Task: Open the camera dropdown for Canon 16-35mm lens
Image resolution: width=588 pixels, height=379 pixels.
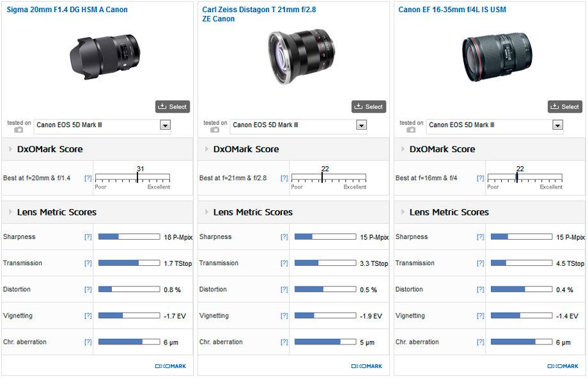Action: pos(558,125)
